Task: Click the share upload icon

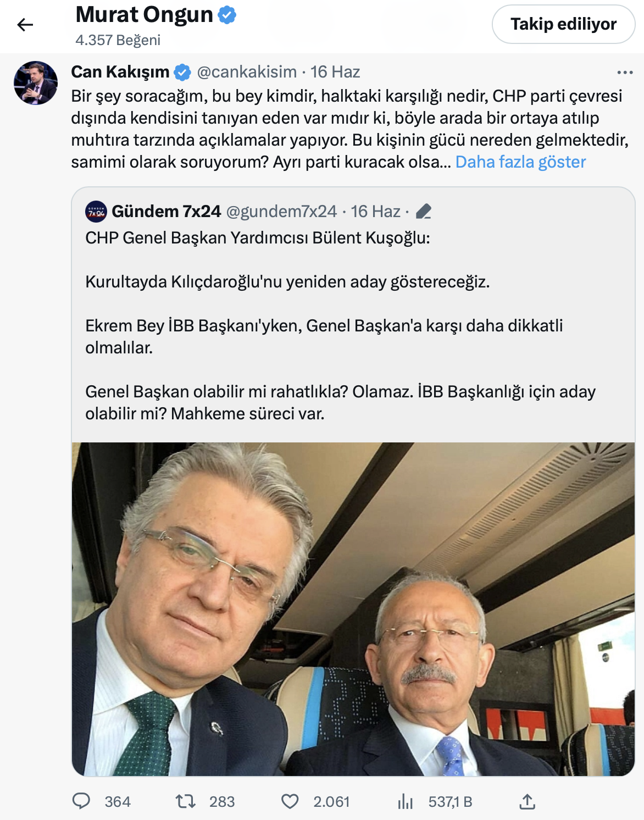Action: coord(527,801)
